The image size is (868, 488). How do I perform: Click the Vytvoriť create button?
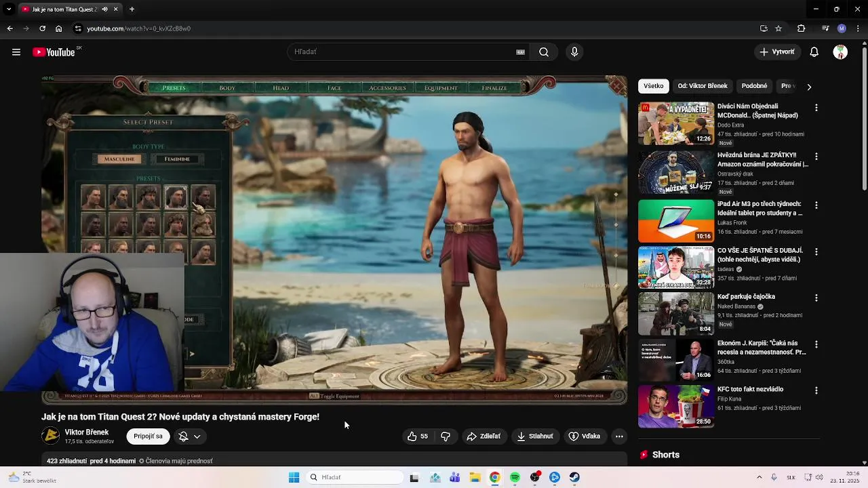tap(777, 52)
